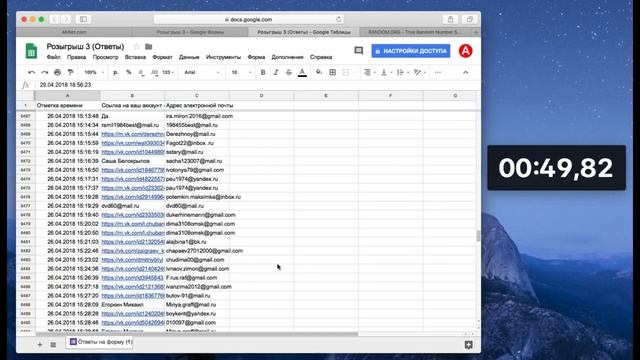This screenshot has width=640, height=360.
Task: Open the fill color bucket
Action: tap(319, 72)
